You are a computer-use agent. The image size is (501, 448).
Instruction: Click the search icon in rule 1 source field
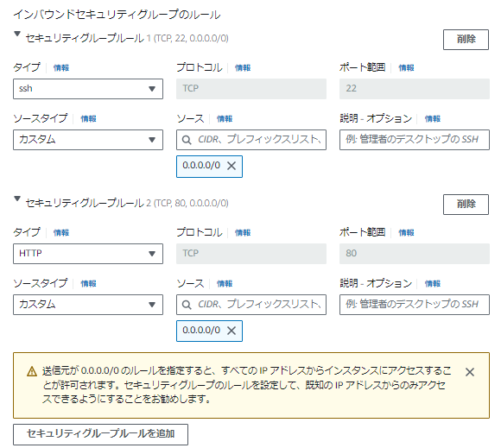click(x=187, y=140)
